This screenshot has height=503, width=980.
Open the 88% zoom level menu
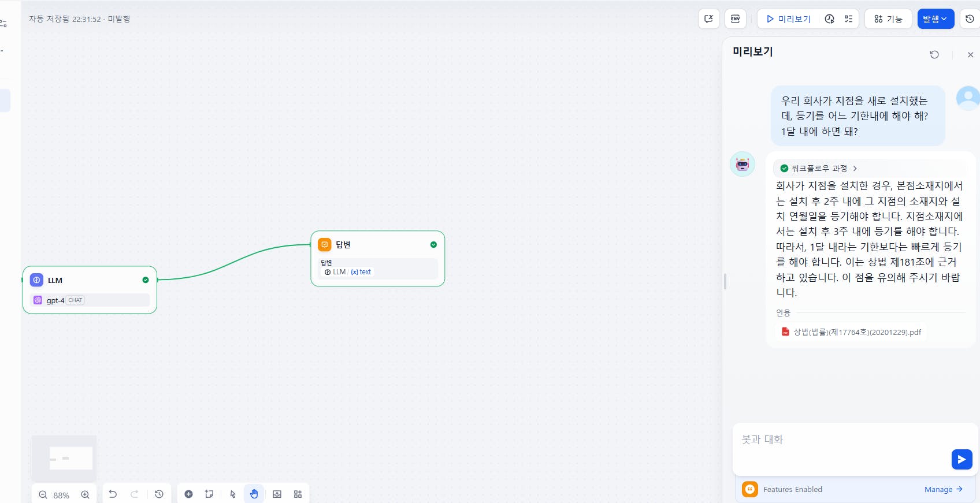[x=61, y=495]
